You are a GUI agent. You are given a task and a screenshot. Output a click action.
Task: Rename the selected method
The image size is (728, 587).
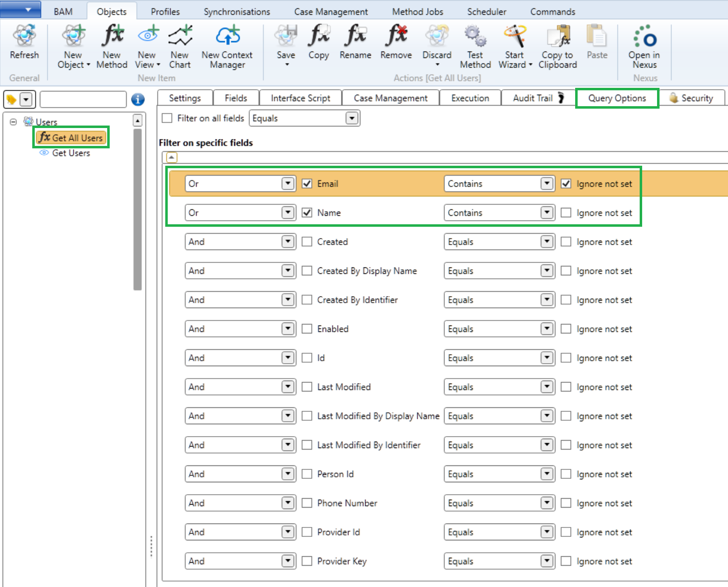(x=355, y=35)
